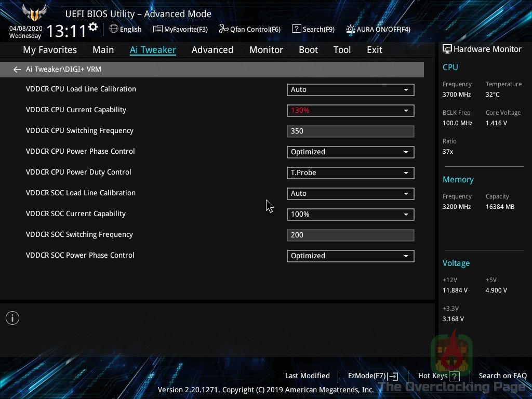Viewport: 532px width, 399px height.
Task: Click the settings gear next to the clock
Action: tap(93, 27)
